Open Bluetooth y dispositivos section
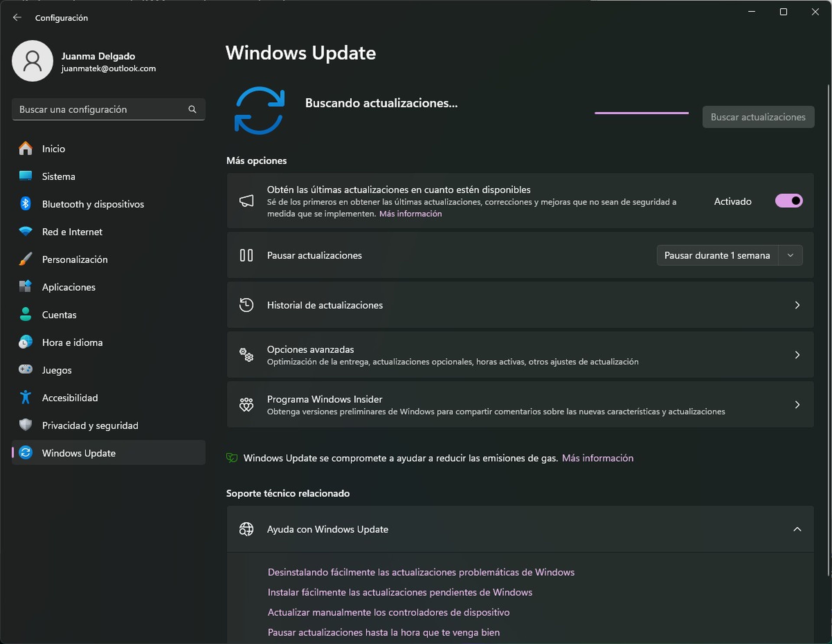The height and width of the screenshot is (644, 832). [109, 204]
